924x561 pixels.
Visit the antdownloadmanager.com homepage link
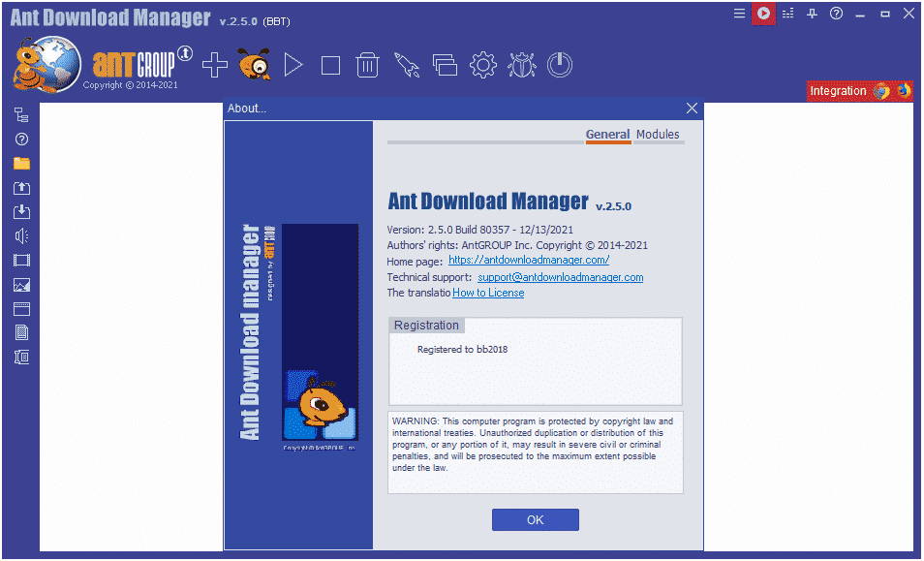528,260
